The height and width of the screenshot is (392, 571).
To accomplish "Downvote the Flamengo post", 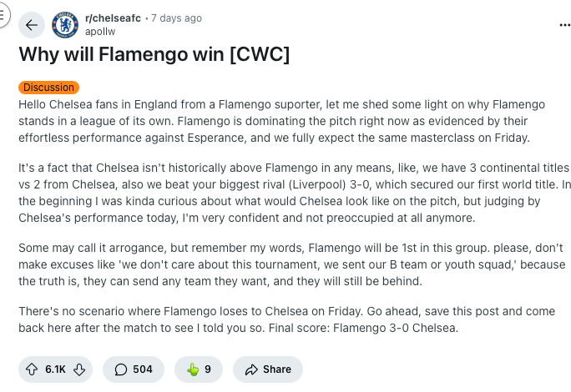I will click(79, 369).
